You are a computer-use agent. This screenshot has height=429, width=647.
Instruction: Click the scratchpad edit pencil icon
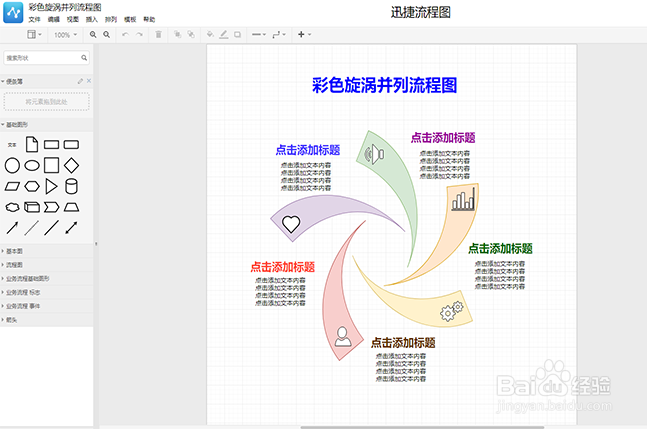point(80,81)
